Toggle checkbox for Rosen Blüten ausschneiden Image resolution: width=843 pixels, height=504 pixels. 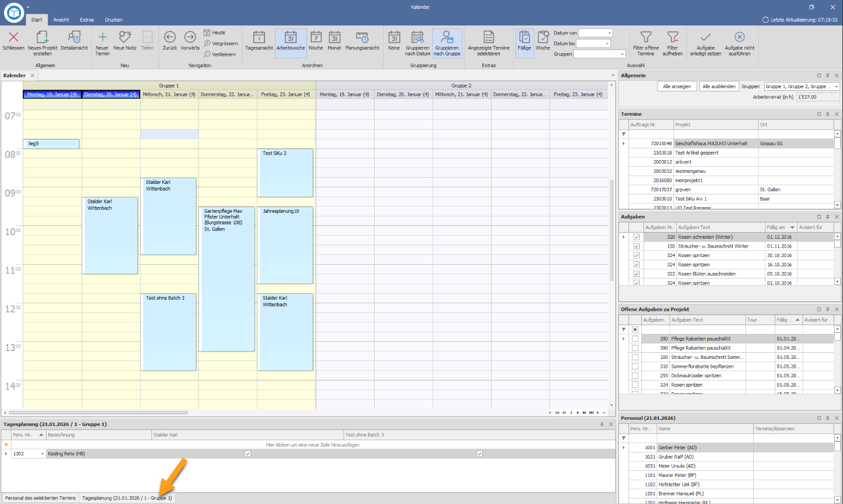click(x=636, y=274)
